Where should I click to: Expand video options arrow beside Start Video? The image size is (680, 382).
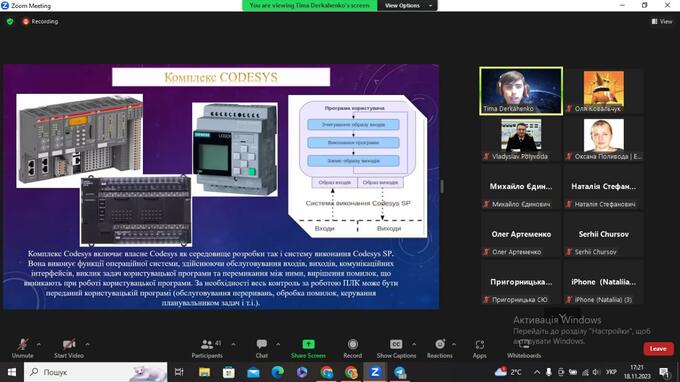click(x=88, y=344)
